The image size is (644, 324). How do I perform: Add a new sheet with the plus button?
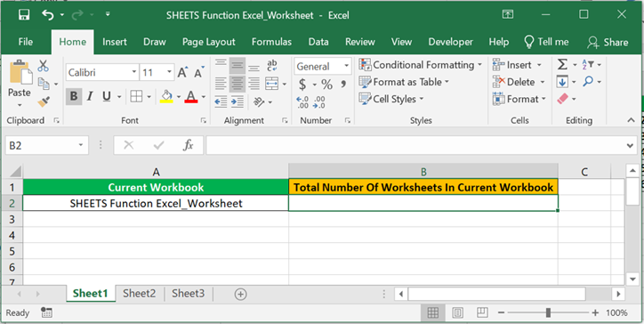pyautogui.click(x=240, y=294)
